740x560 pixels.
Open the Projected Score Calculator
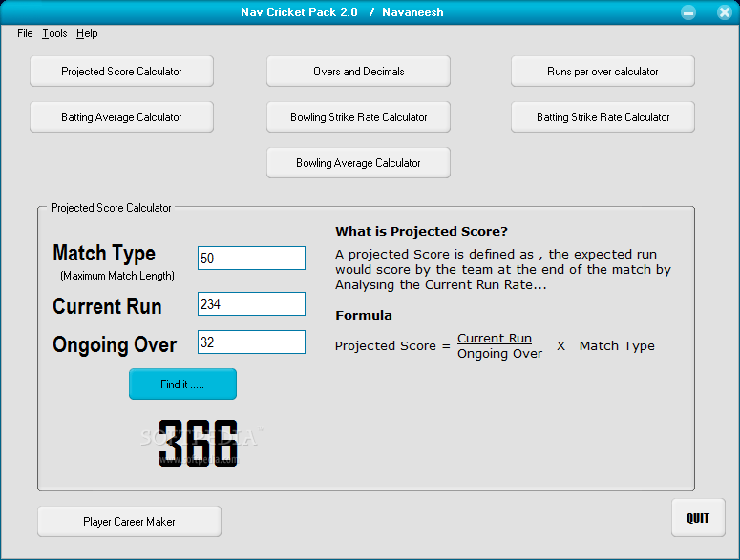[122, 72]
